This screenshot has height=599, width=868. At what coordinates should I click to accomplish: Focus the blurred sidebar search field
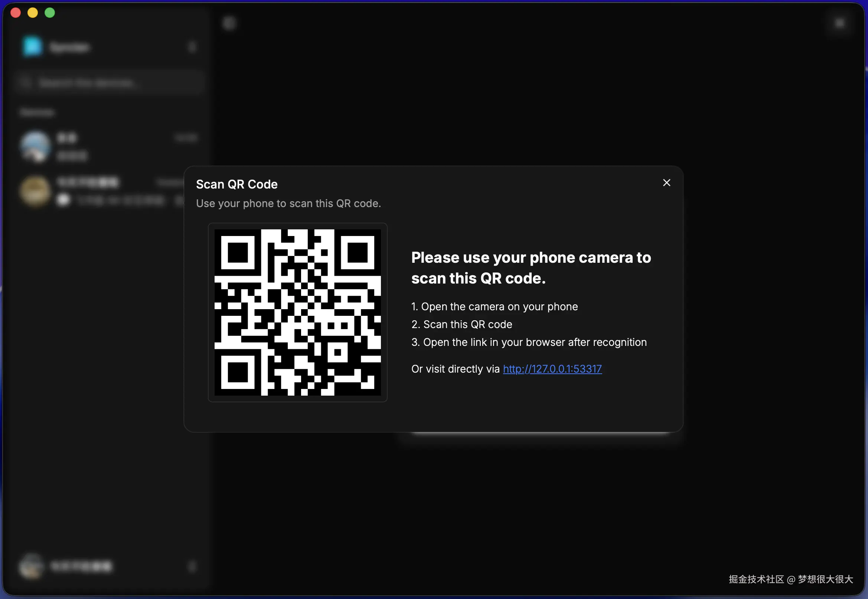[110, 82]
